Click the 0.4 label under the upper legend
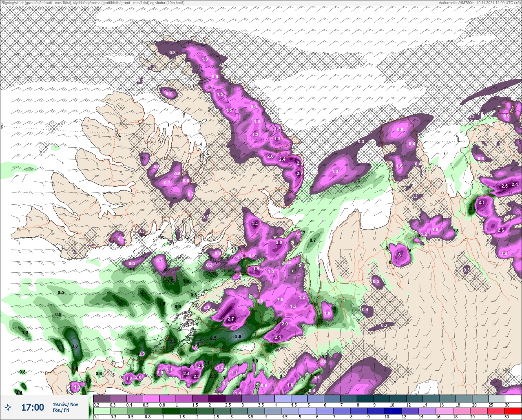The width and height of the screenshot is (522, 420). pyautogui.click(x=129, y=405)
